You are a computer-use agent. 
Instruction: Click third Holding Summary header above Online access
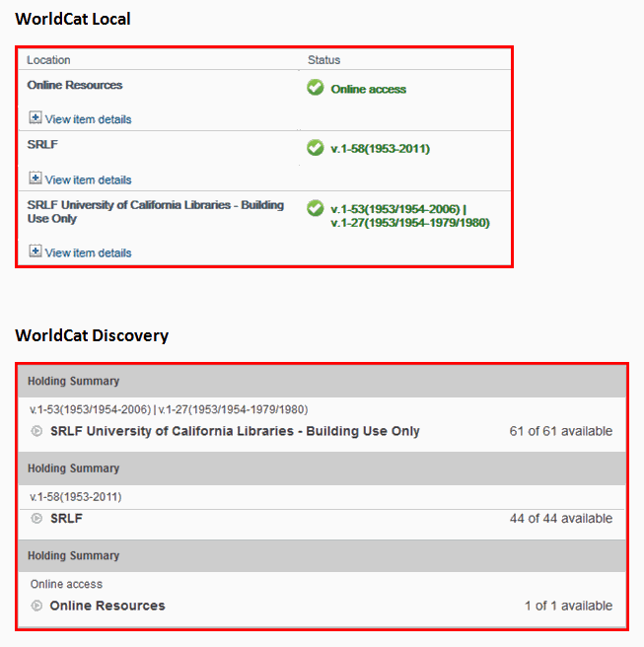coord(322,556)
